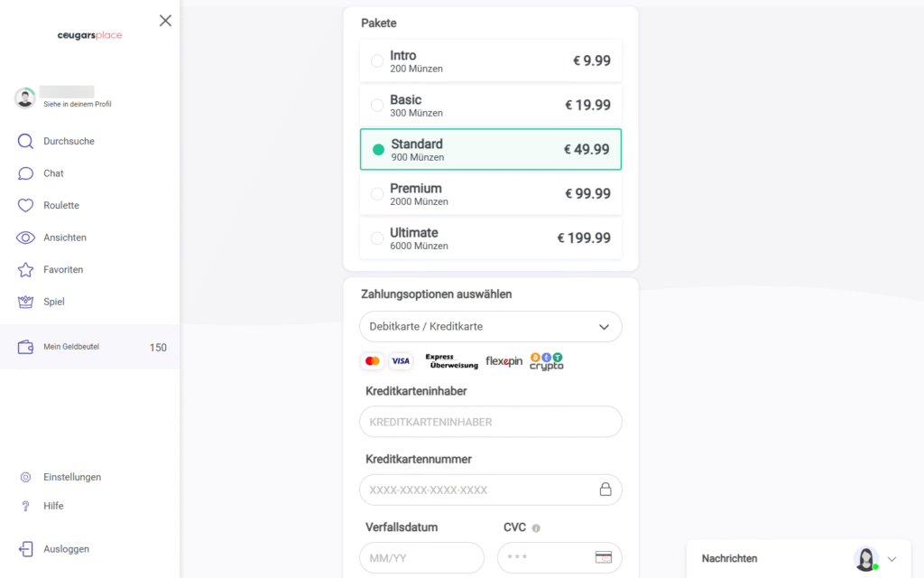Click the Favoriten star icon
The height and width of the screenshot is (578, 924).
tap(25, 270)
